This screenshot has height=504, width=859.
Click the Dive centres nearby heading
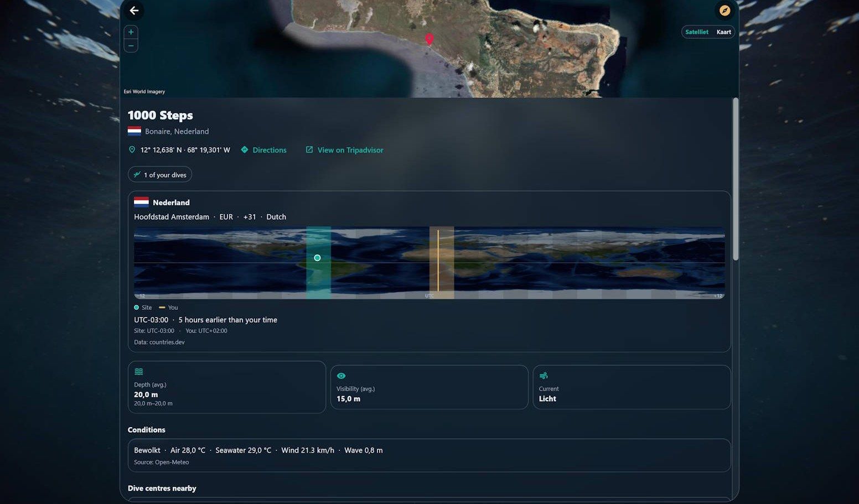[x=162, y=489]
